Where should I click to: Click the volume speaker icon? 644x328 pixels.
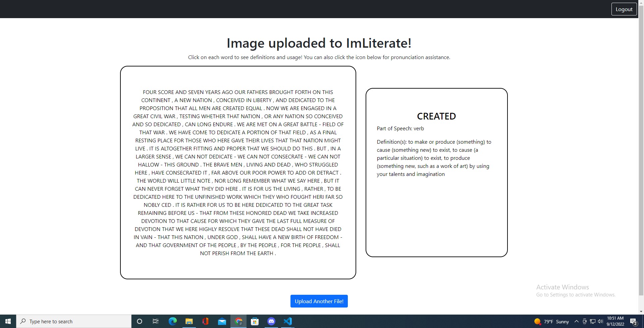600,321
